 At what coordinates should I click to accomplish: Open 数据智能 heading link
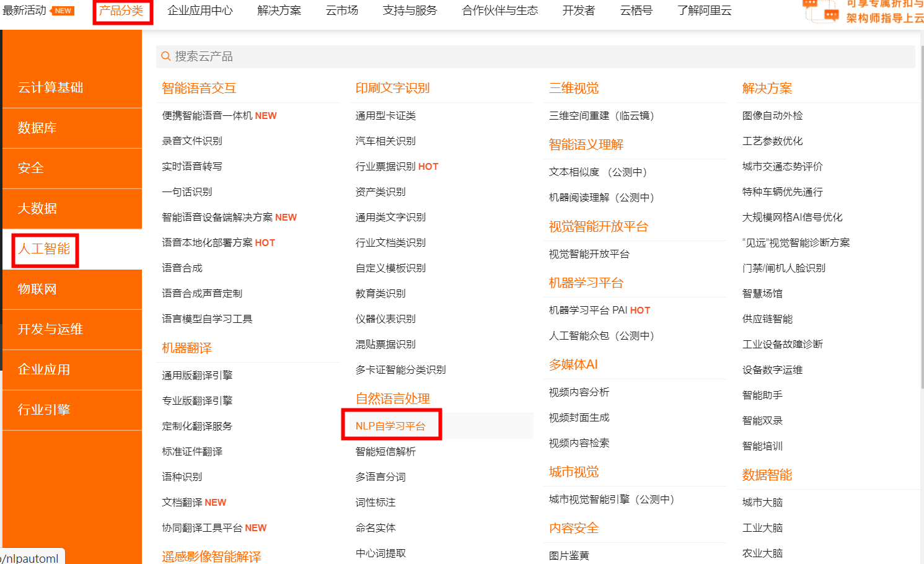click(x=767, y=475)
